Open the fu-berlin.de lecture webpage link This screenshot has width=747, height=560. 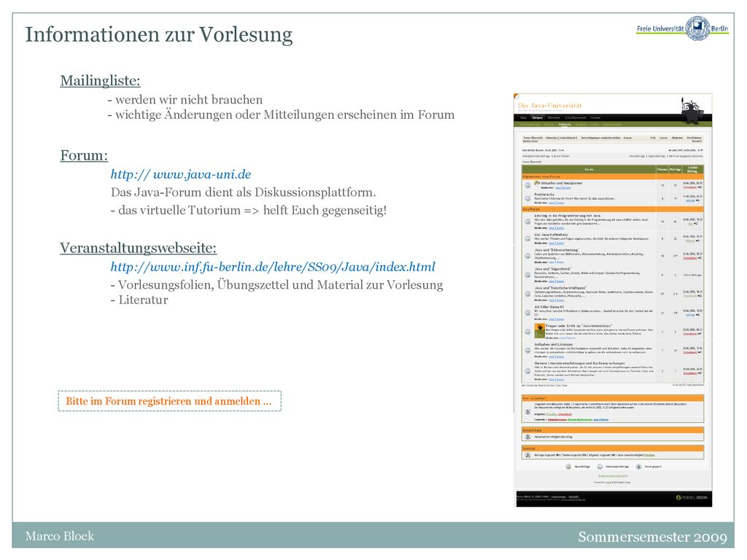273,267
